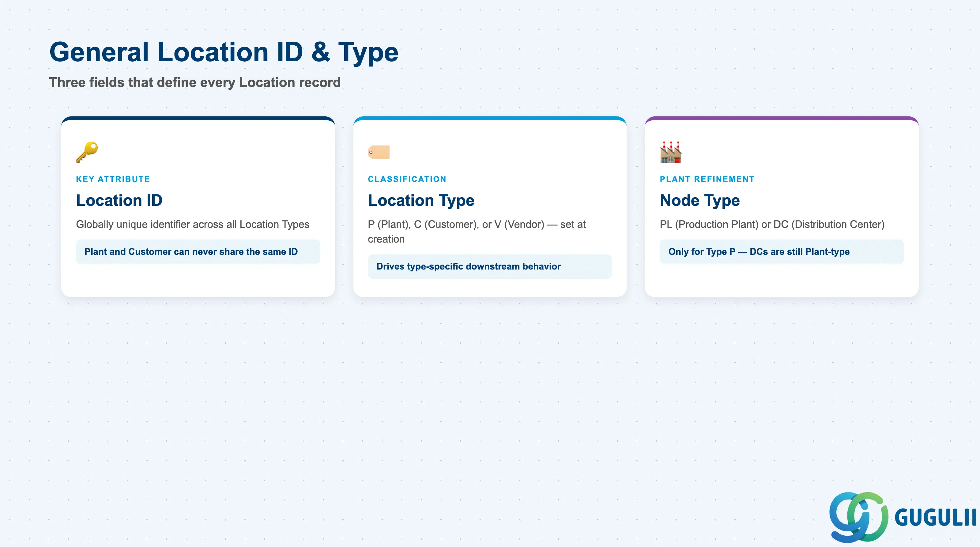
Task: Click the 'P (Plant), C (Customer), or V (Vendor)' description
Action: click(x=477, y=232)
